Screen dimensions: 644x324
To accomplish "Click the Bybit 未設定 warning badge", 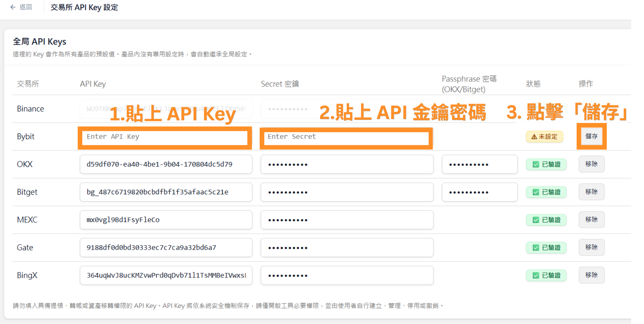I will pyautogui.click(x=544, y=137).
